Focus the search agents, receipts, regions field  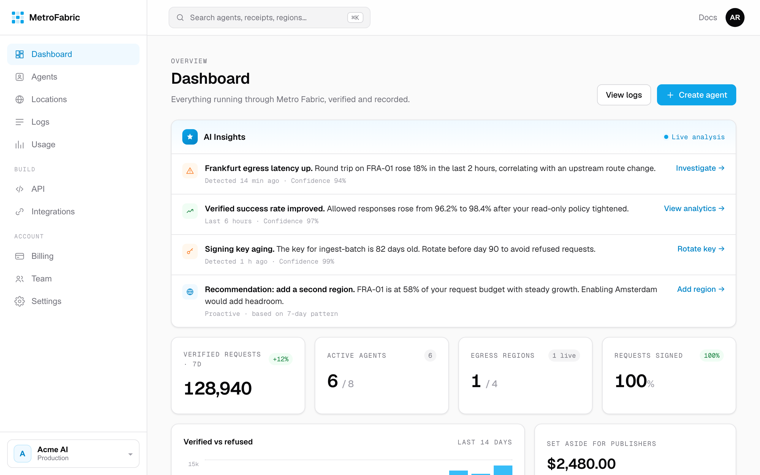(269, 17)
